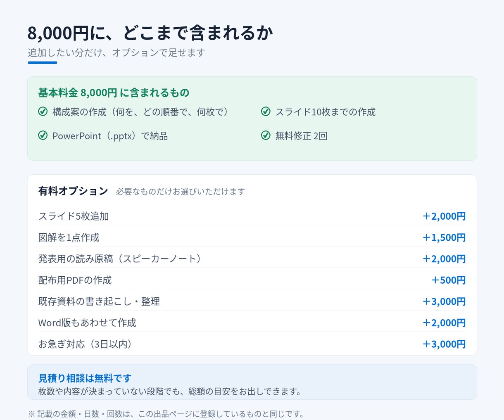Image resolution: width=504 pixels, height=420 pixels.
Task: Click the checkmark icon beside スライド10枚までの作成
Action: point(266,112)
